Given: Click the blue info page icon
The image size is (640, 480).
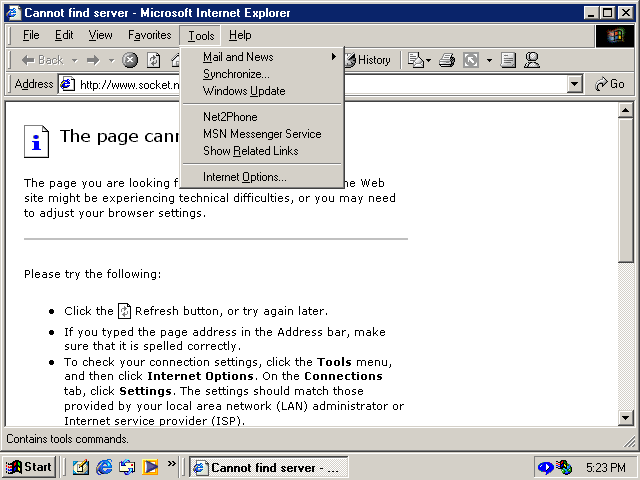Looking at the screenshot, I should coord(36,141).
